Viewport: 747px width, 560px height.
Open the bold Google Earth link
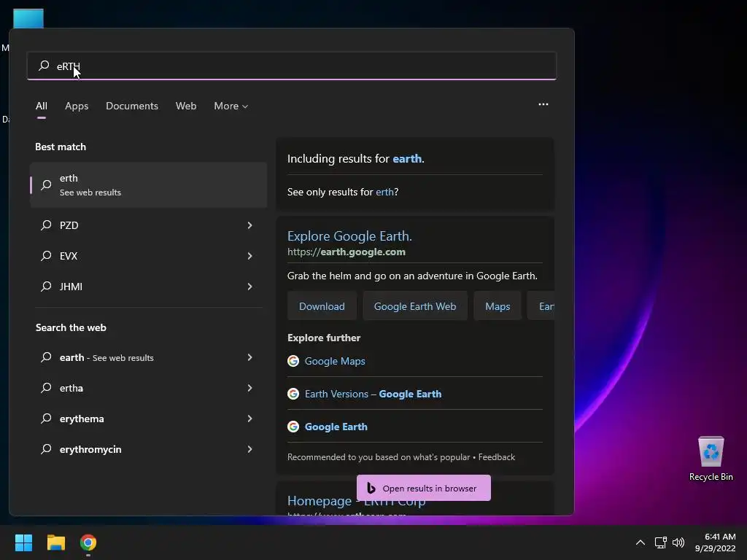pyautogui.click(x=336, y=427)
